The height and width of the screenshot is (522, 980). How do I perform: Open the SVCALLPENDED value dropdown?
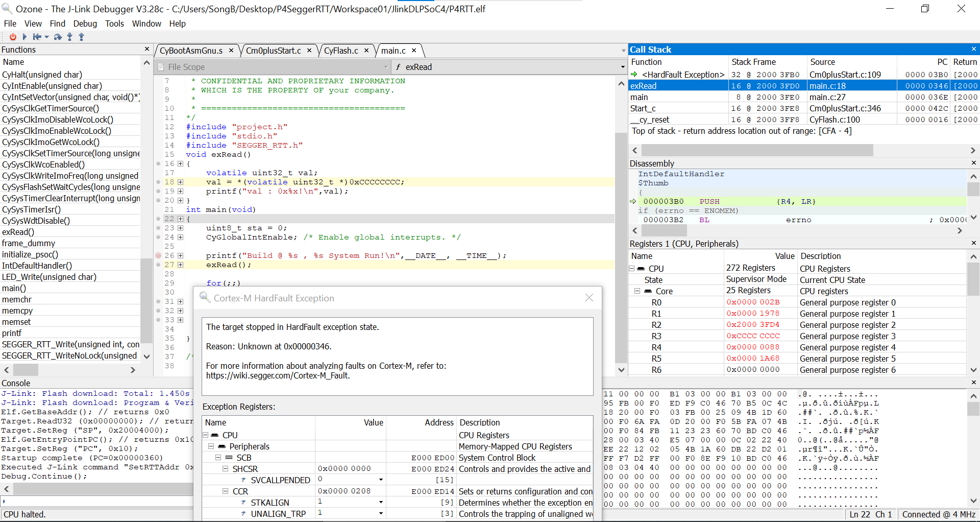point(381,480)
